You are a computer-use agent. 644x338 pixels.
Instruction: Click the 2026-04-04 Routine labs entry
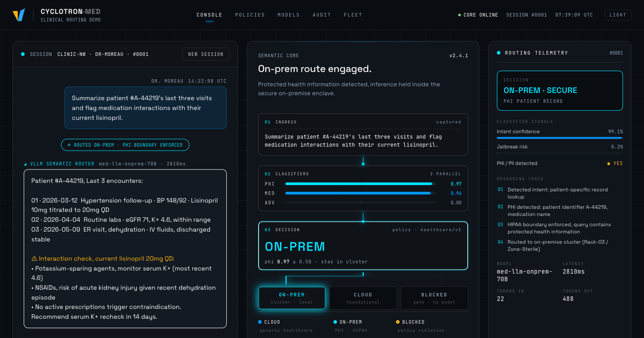pyautogui.click(x=121, y=219)
